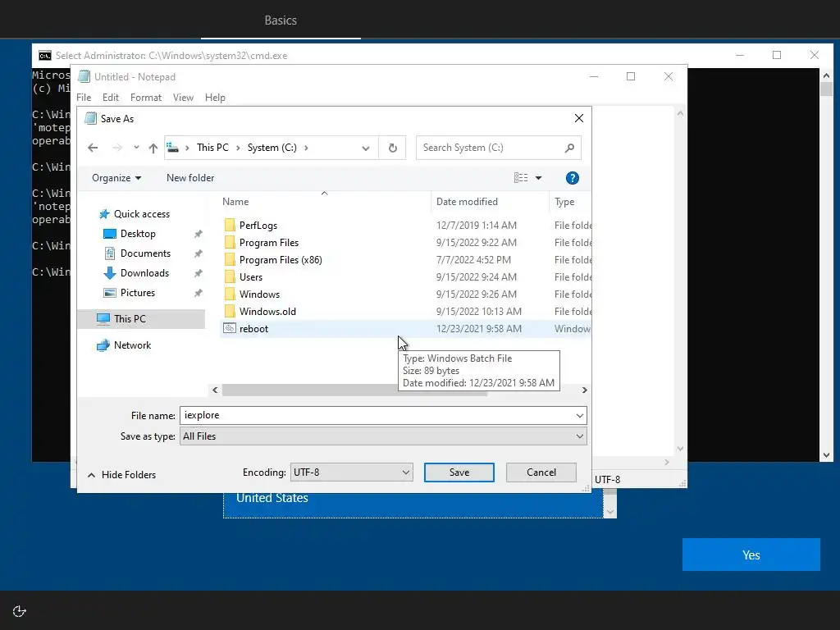This screenshot has height=630, width=840.
Task: Open Notepad Help menu
Action: click(x=215, y=98)
